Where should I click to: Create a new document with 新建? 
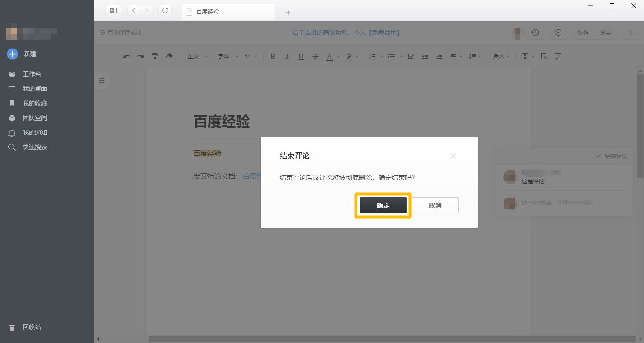(x=22, y=54)
